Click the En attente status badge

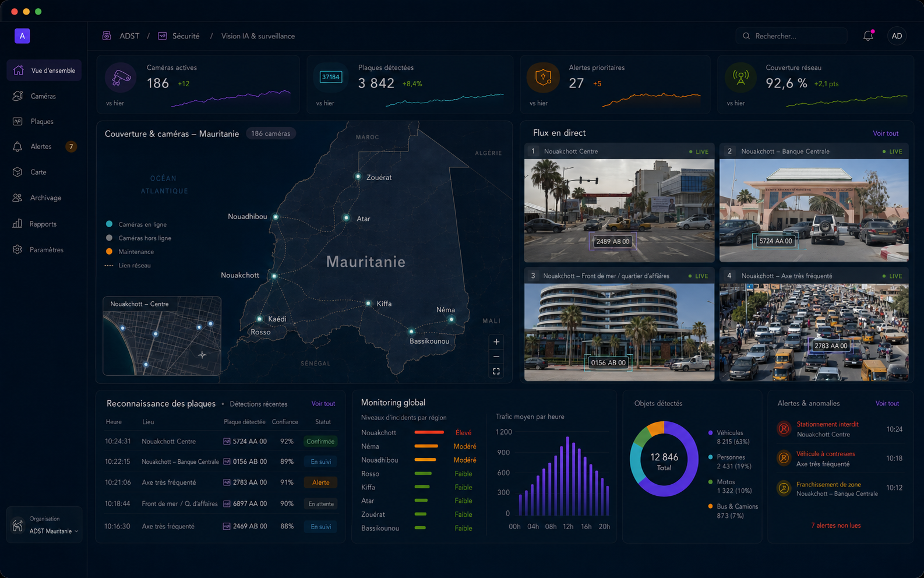(x=321, y=504)
